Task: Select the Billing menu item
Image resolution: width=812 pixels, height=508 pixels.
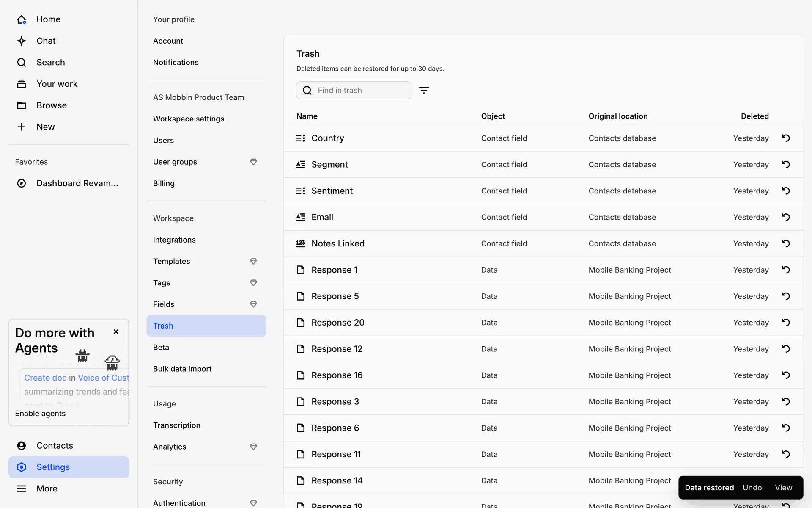Action: 164,183
